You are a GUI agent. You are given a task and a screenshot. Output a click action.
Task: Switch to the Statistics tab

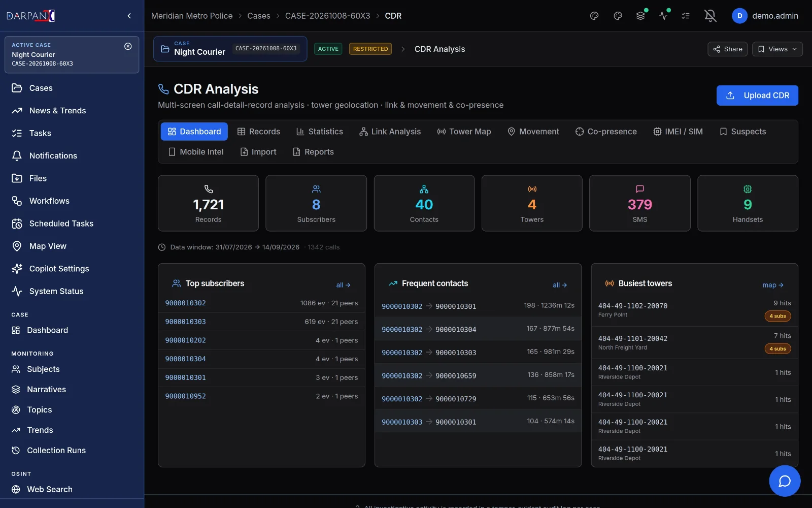320,132
